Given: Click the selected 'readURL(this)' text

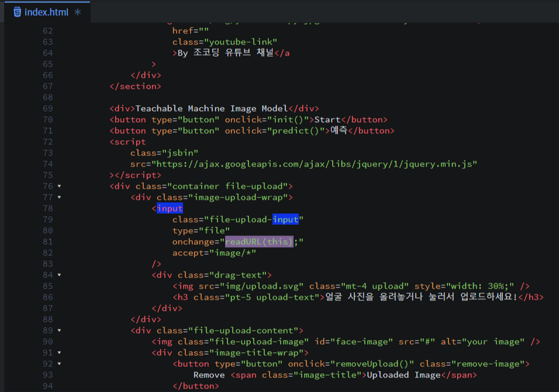Looking at the screenshot, I should (x=259, y=242).
